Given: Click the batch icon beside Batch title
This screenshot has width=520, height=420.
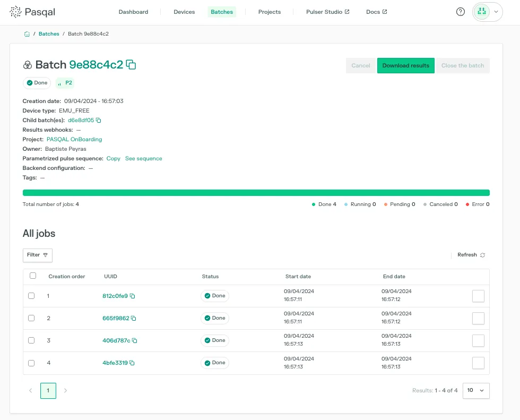Looking at the screenshot, I should 28,65.
